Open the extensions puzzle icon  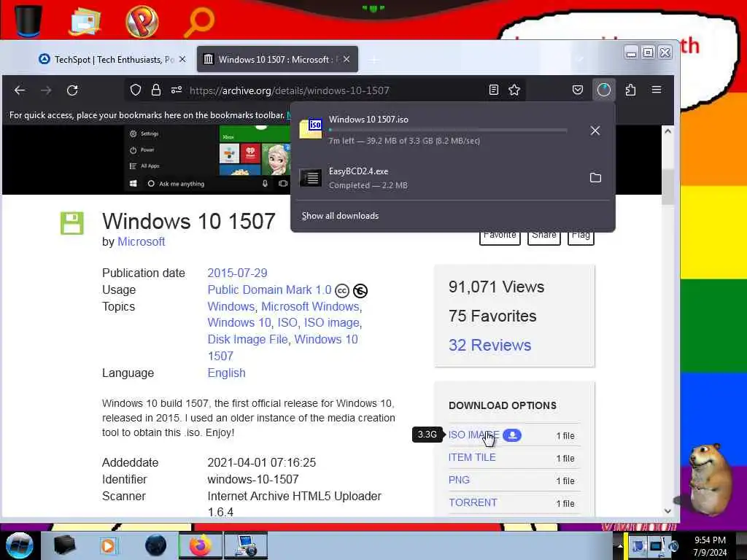tap(630, 90)
